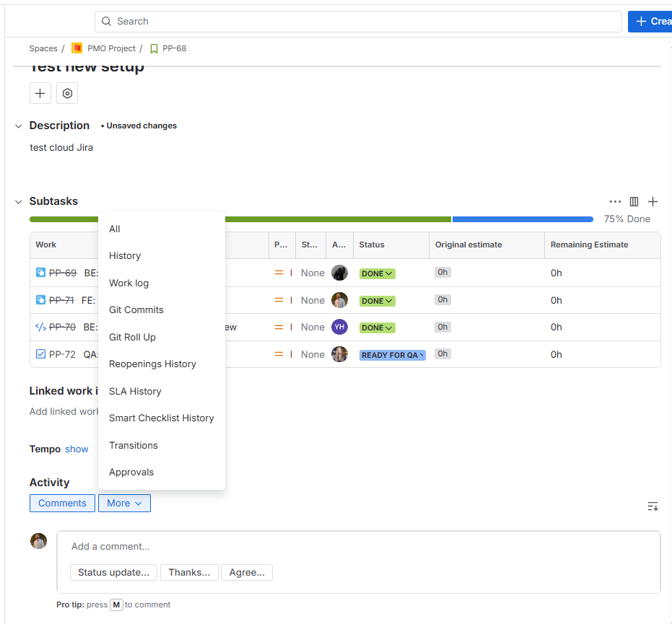Open the PMO Project breadcrumb link

click(x=111, y=48)
